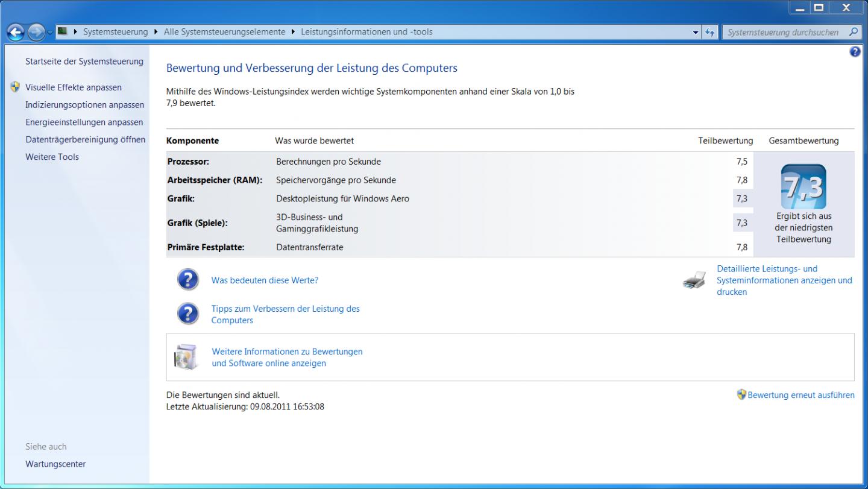Image resolution: width=868 pixels, height=489 pixels.
Task: Open 'Detaillierte Leistungs- und Systeminformationen' link
Action: 784,280
